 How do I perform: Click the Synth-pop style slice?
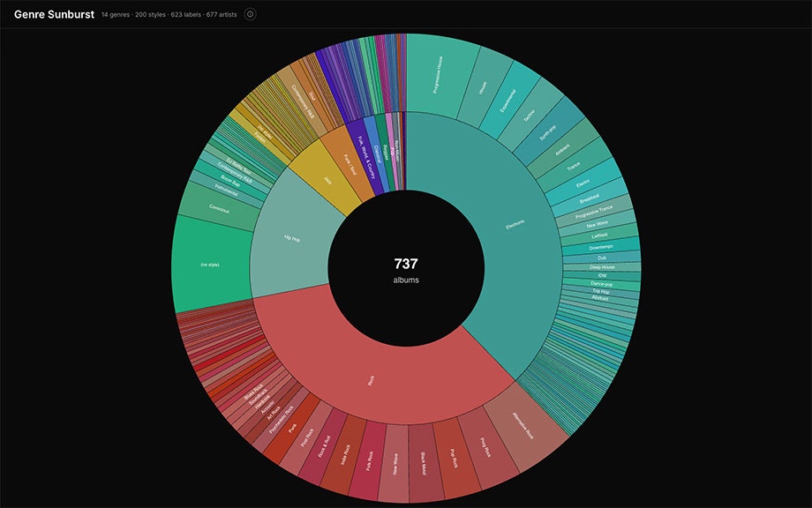point(547,132)
